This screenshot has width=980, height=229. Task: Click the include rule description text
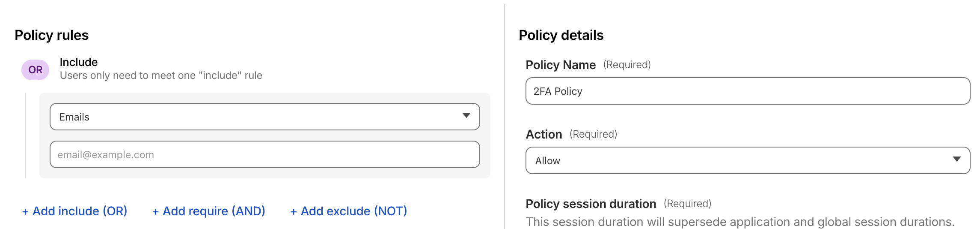(x=161, y=75)
